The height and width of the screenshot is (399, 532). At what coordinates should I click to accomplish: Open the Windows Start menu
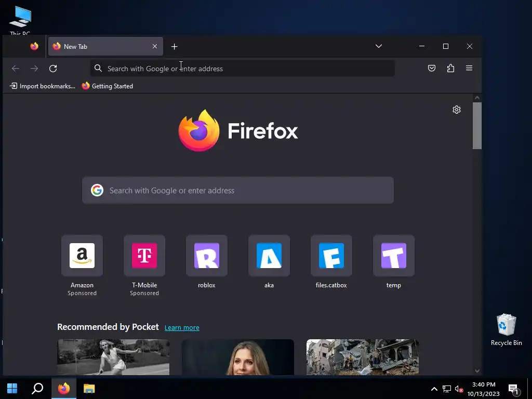[x=12, y=389]
